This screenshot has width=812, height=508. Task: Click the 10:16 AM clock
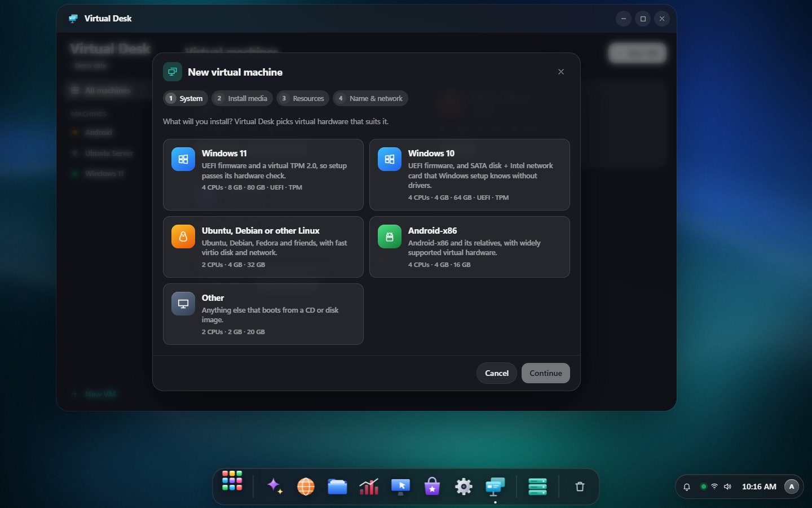[759, 487]
